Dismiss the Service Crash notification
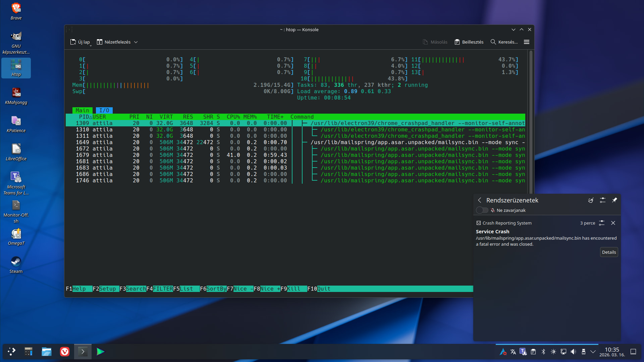Screen dimensions: 644x362 pyautogui.click(x=613, y=223)
